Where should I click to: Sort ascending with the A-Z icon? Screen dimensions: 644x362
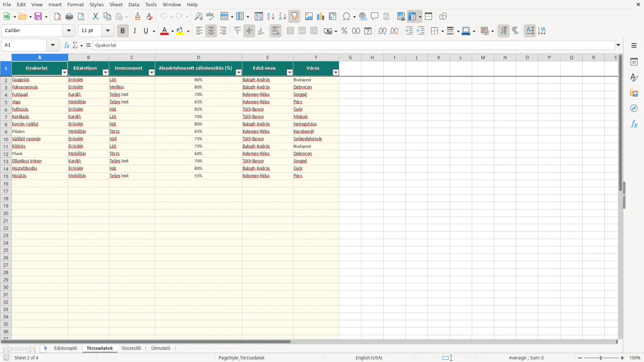270,17
